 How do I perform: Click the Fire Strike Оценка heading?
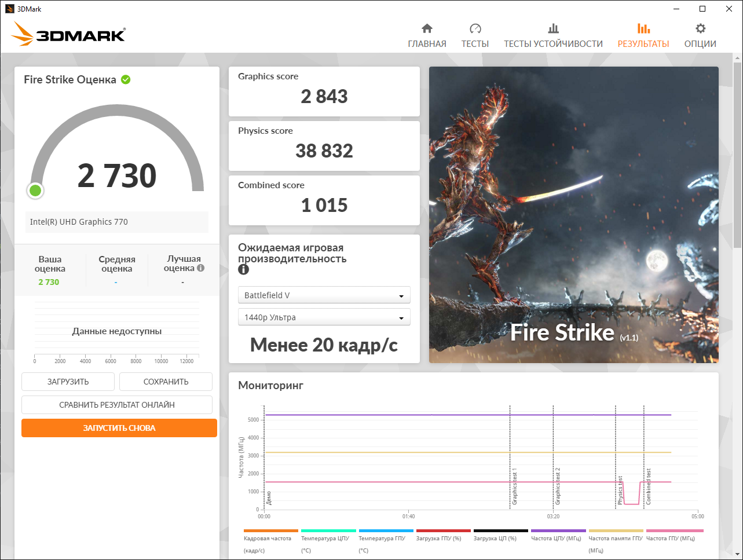tap(70, 79)
